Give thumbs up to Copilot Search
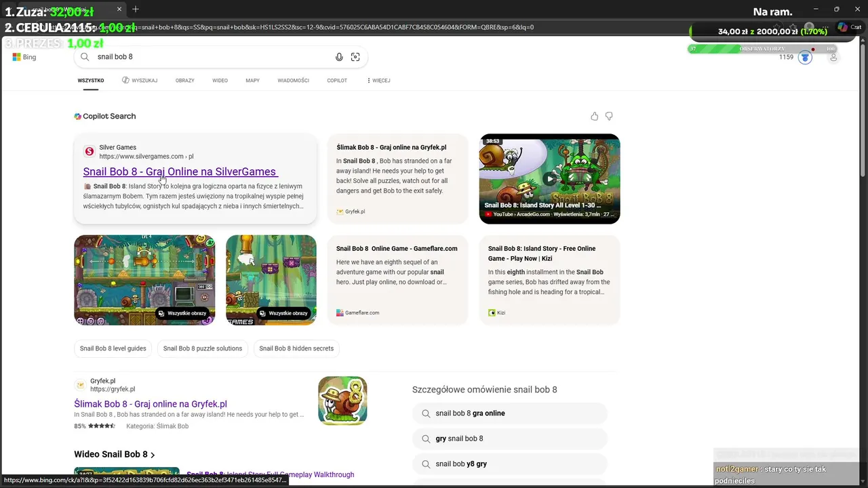This screenshot has width=868, height=488. pyautogui.click(x=595, y=117)
